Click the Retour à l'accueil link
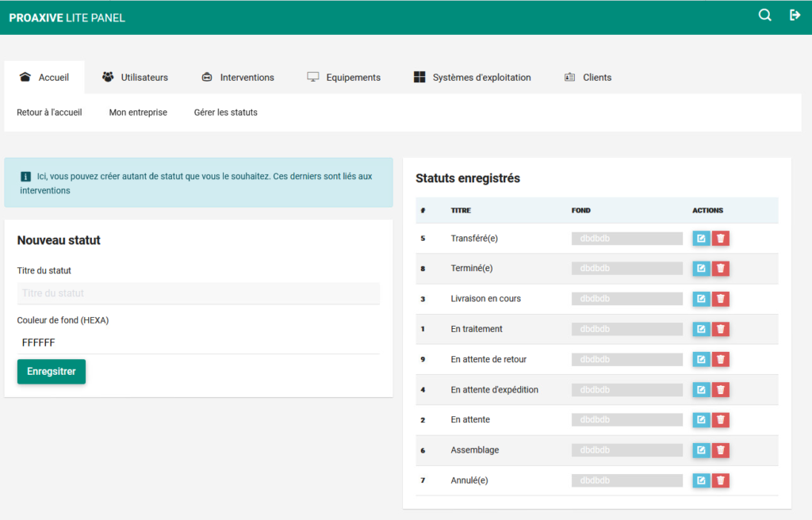The height and width of the screenshot is (520, 812). coord(49,113)
